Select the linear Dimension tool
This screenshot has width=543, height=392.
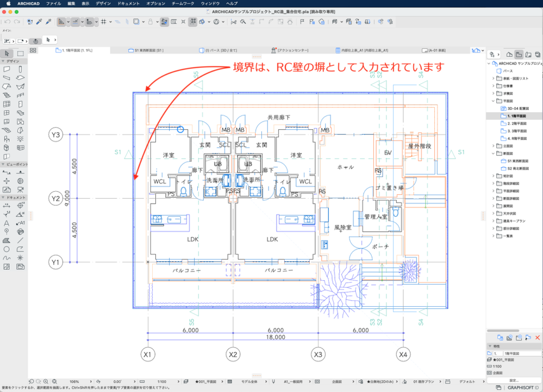(7, 205)
